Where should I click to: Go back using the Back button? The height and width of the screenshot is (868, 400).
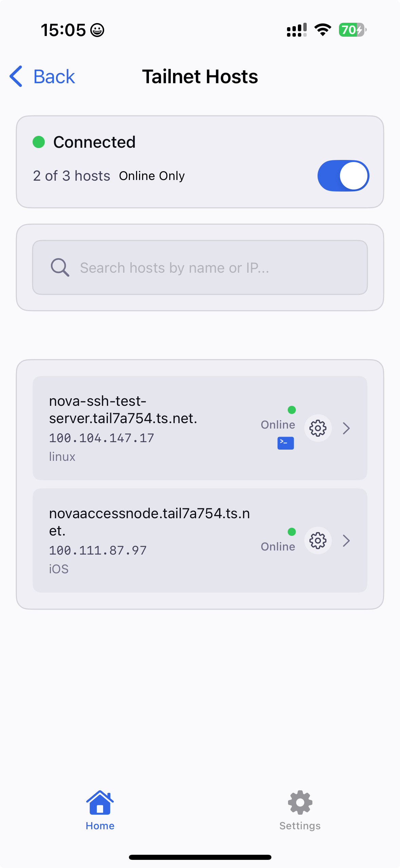click(42, 76)
